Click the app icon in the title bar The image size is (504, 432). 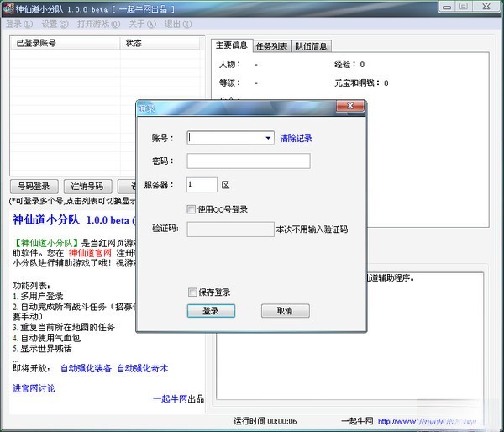pos(9,8)
